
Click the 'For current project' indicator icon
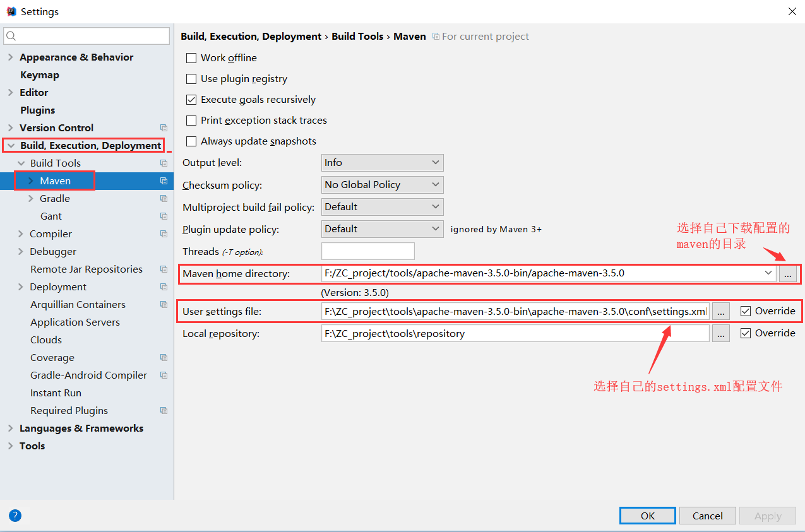coord(436,37)
